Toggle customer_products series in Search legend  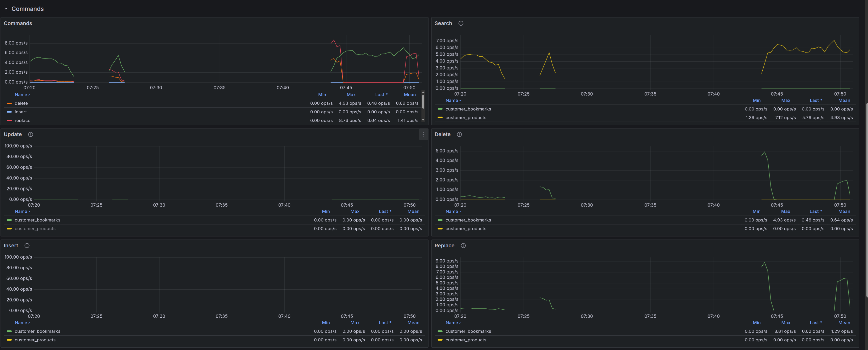[x=466, y=118]
